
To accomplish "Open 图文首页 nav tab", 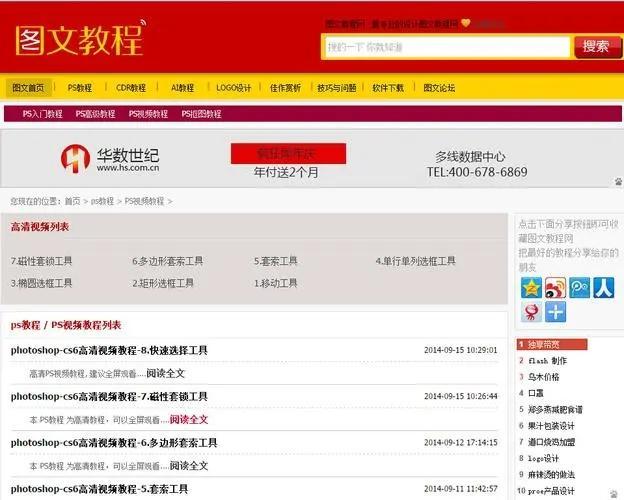I will click(x=28, y=88).
